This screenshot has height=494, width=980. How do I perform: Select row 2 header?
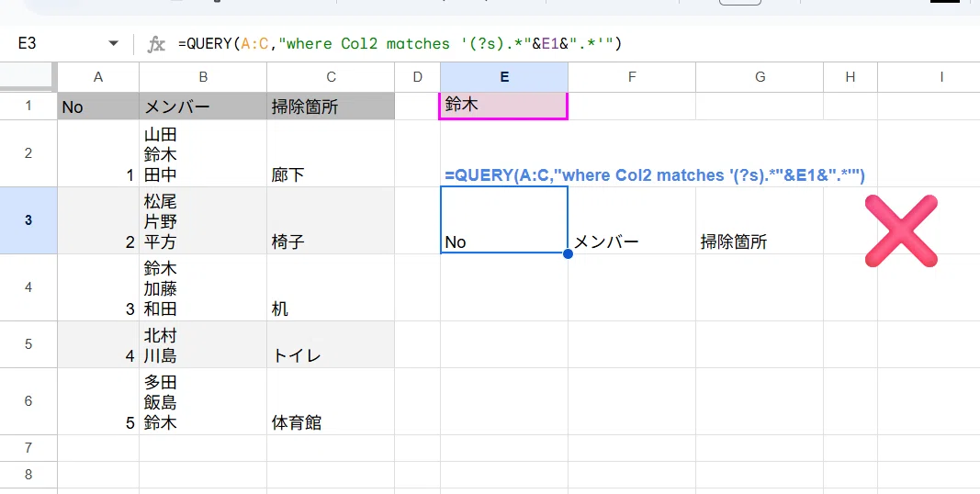click(x=28, y=153)
